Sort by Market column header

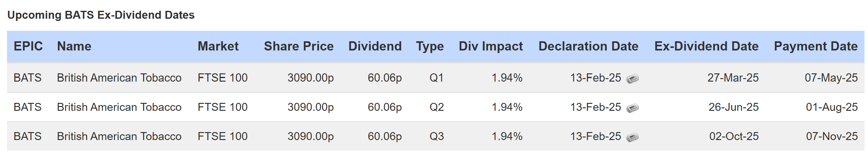point(218,46)
